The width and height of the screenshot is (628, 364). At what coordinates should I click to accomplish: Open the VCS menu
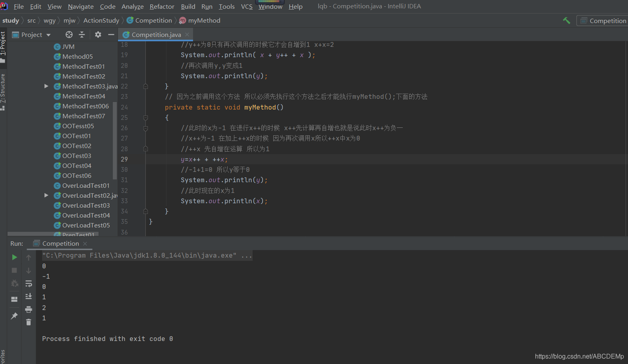247,6
